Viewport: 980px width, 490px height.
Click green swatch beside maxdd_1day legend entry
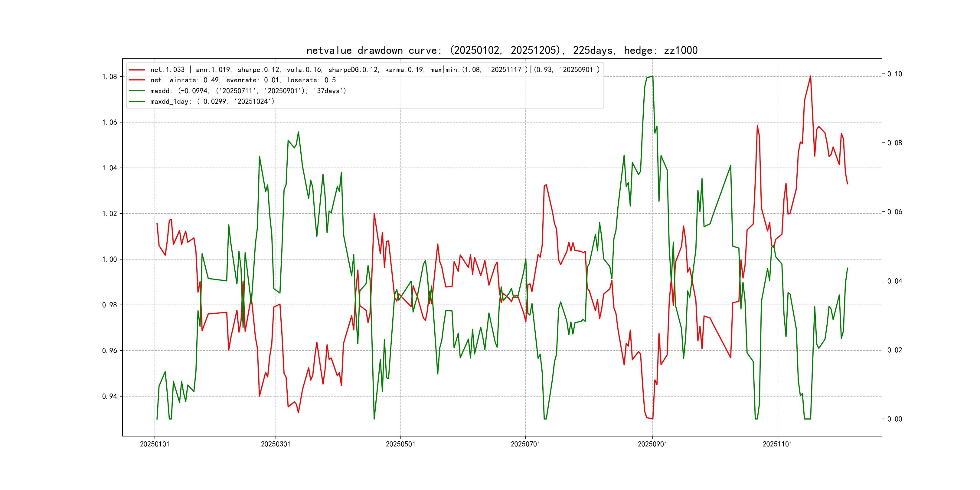[137, 102]
